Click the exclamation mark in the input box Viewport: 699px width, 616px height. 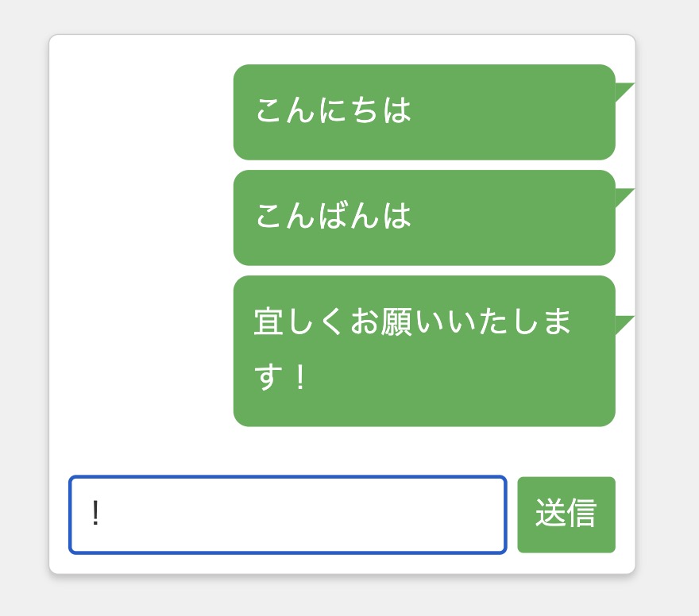[x=95, y=514]
